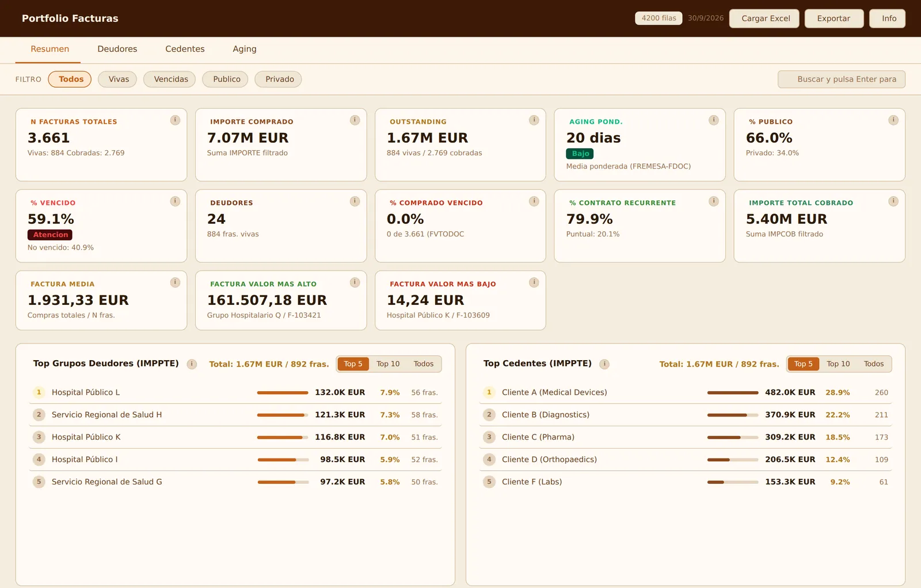Open the Cedentes tab
921x588 pixels.
tap(185, 49)
